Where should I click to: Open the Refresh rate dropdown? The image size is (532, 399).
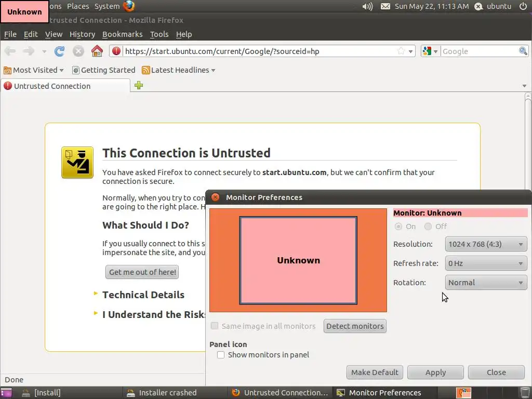click(486, 263)
